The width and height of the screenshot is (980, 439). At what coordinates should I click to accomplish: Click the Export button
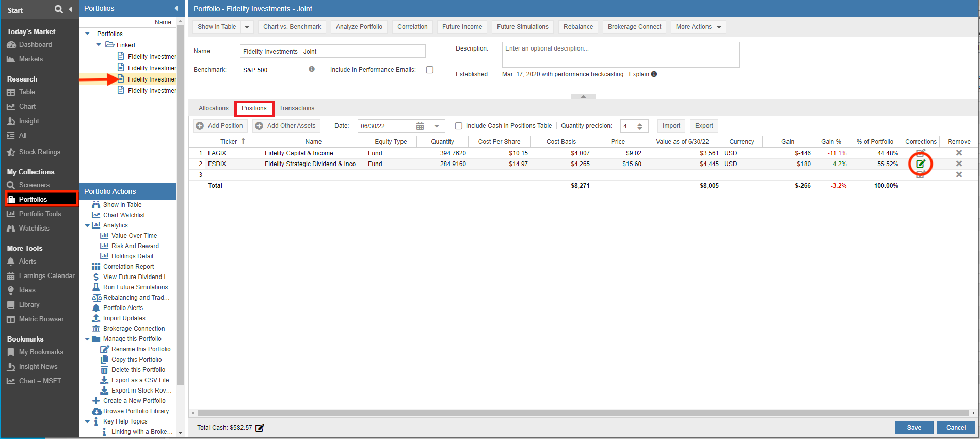click(704, 126)
